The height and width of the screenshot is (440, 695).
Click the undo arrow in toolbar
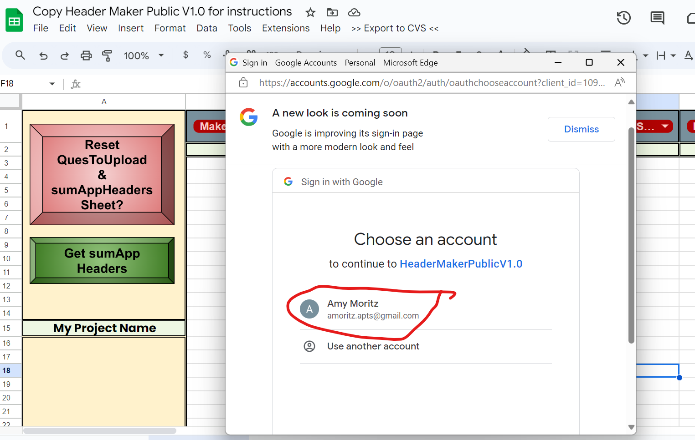point(43,56)
